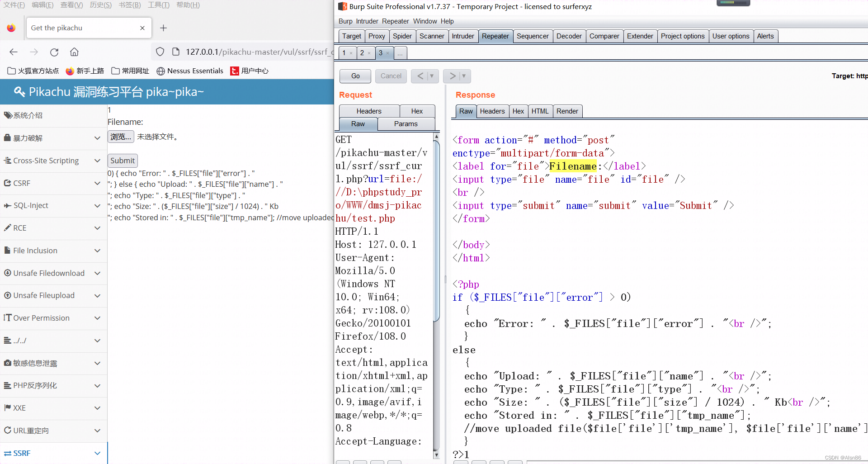Switch request view to Headers tab
The width and height of the screenshot is (868, 464).
tap(369, 111)
